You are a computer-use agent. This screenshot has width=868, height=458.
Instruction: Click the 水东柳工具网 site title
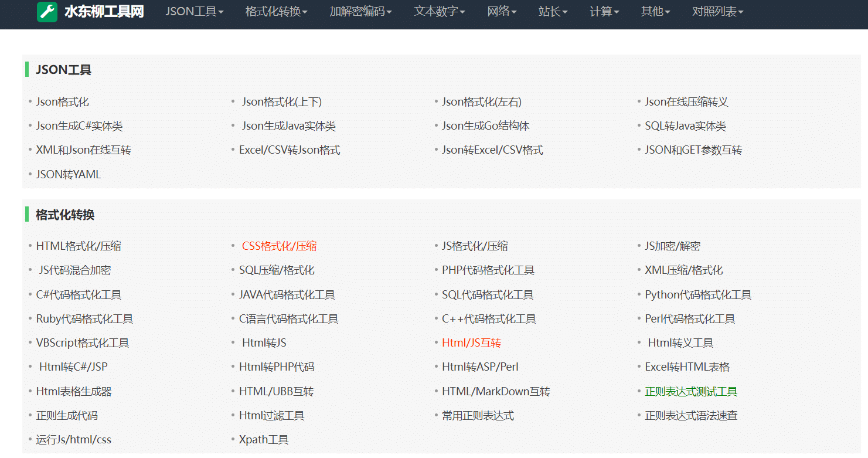click(x=104, y=12)
